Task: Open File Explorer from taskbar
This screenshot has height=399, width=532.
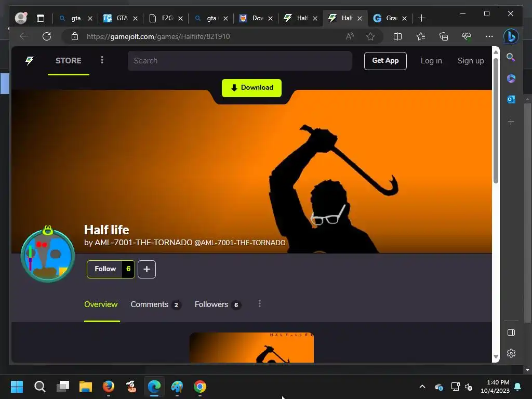Action: (x=86, y=387)
